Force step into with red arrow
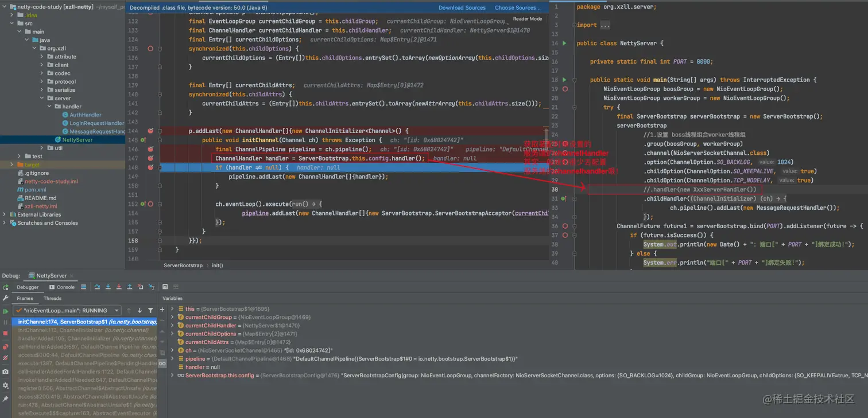 click(119, 287)
